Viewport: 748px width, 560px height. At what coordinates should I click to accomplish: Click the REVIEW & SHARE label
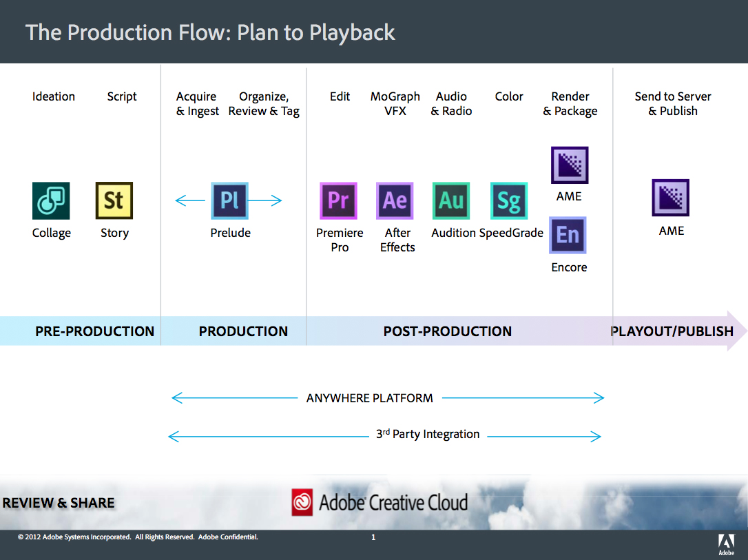(58, 503)
